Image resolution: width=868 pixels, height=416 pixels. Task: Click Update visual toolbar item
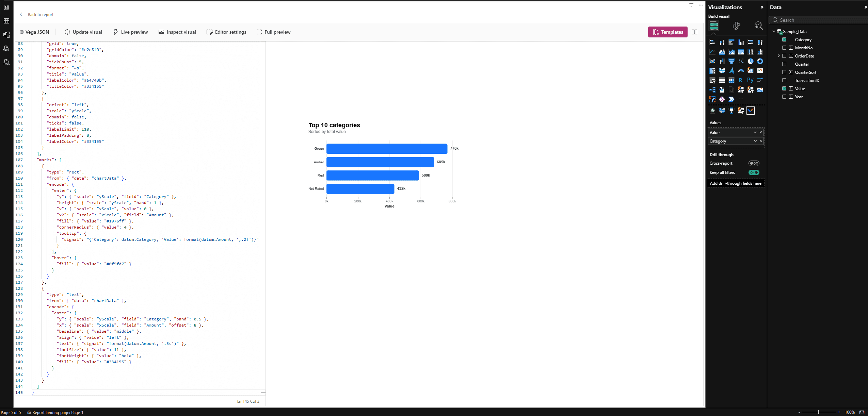pyautogui.click(x=83, y=32)
